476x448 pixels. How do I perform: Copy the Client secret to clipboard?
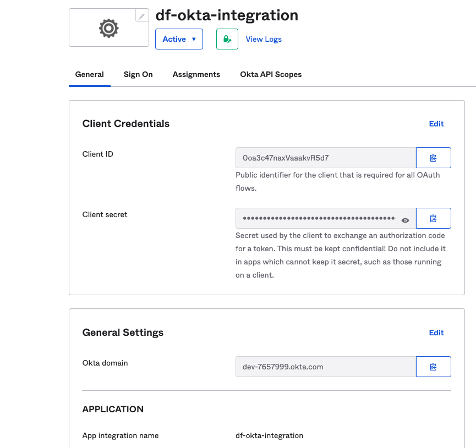point(433,218)
